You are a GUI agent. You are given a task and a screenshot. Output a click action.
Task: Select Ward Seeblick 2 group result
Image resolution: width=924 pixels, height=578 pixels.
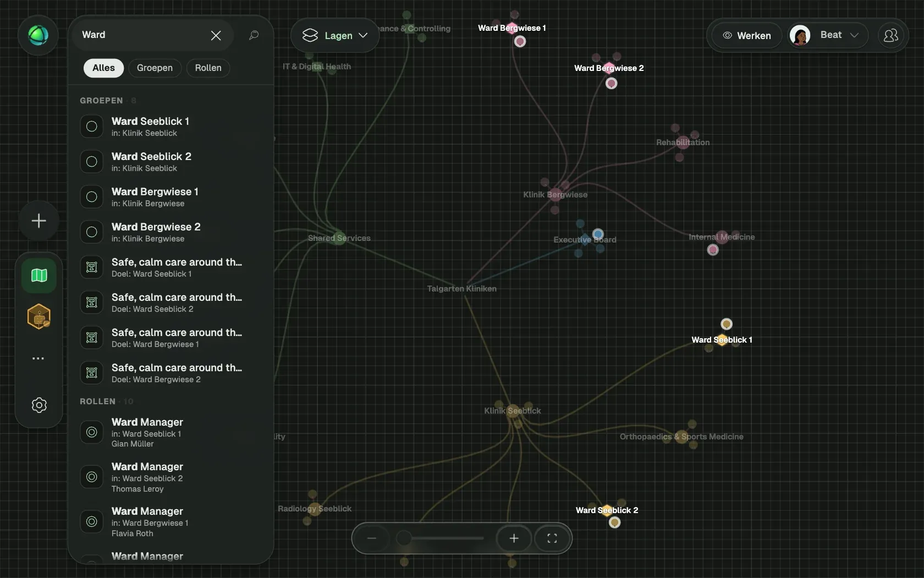click(x=171, y=162)
